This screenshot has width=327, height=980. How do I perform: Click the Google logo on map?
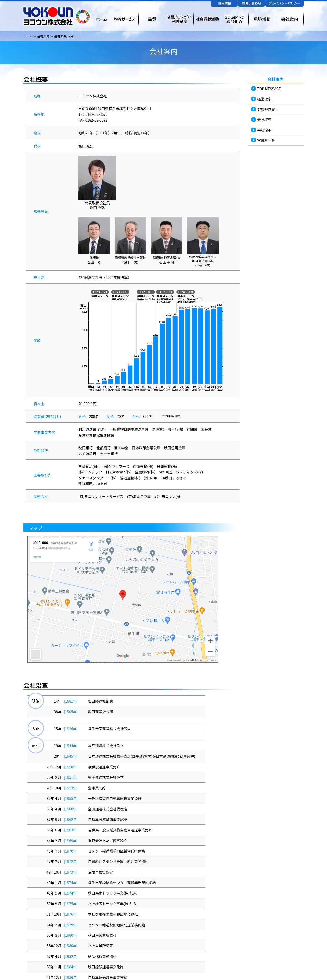tap(122, 655)
